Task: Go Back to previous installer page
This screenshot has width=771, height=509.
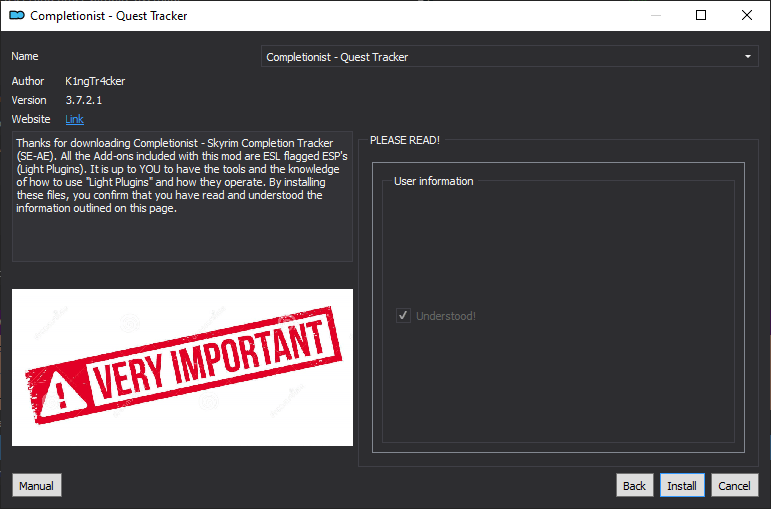Action: click(634, 485)
